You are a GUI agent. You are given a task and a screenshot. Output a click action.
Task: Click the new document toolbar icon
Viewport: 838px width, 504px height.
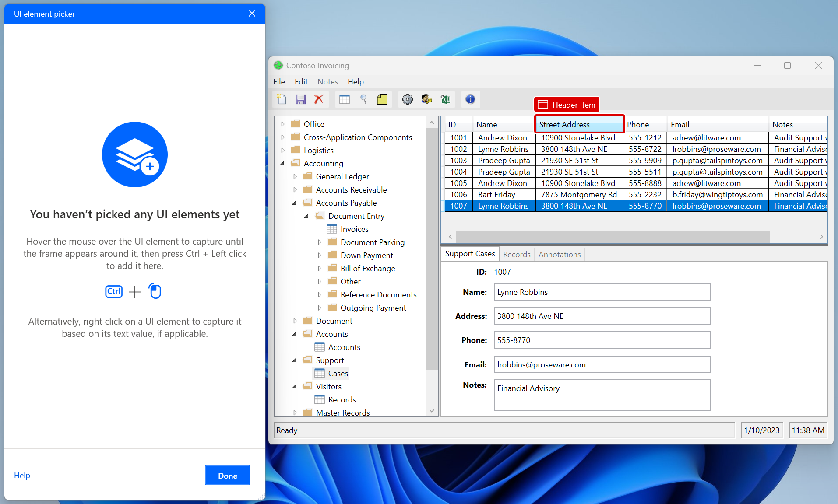[x=282, y=99]
